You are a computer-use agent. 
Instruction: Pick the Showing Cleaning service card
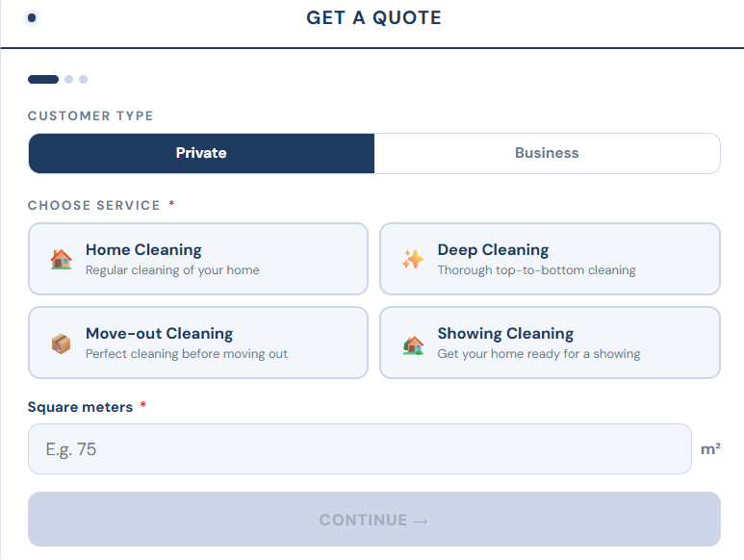pos(550,343)
